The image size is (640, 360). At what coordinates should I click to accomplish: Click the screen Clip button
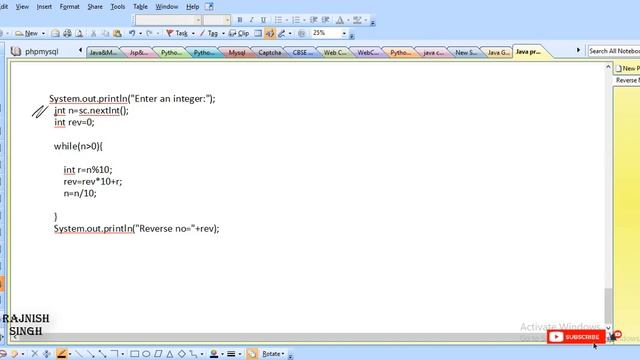(239, 33)
